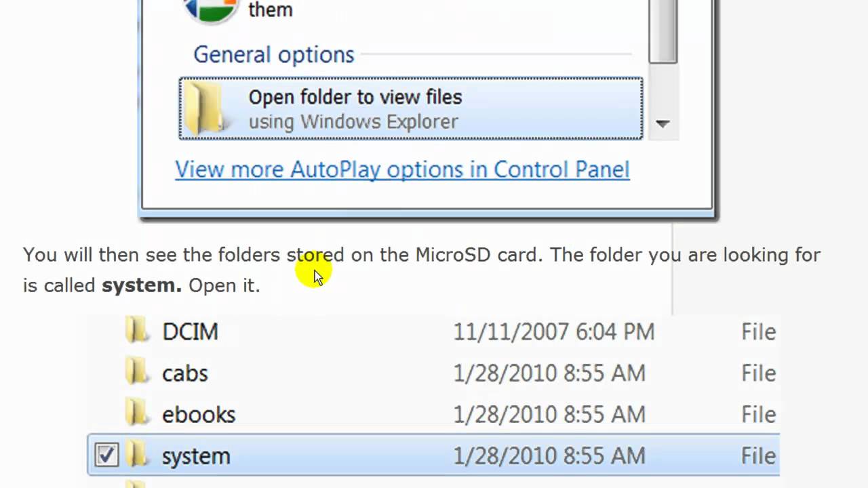The width and height of the screenshot is (868, 488).
Task: Select the cabs folder name
Action: (x=184, y=373)
